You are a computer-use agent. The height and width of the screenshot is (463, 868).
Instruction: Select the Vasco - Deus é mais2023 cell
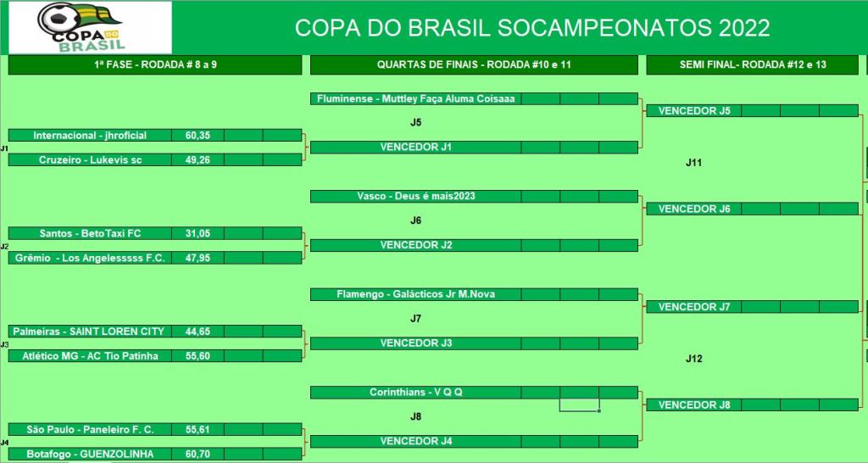tap(415, 197)
